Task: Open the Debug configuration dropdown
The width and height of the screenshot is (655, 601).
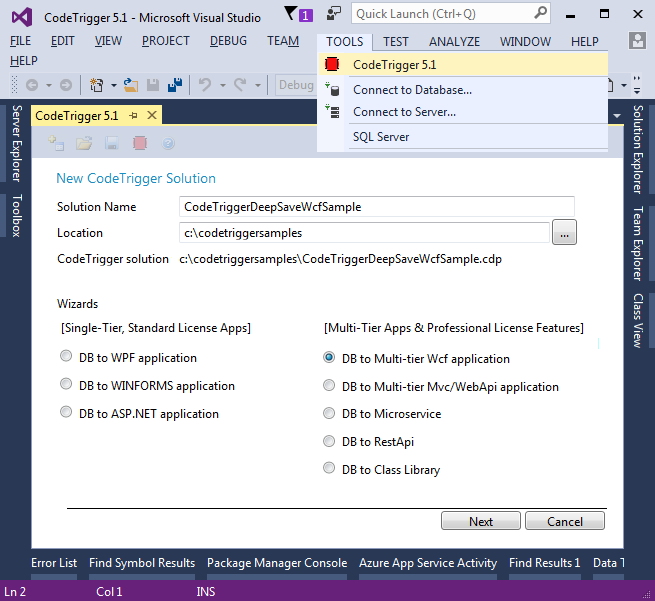Action: coord(296,86)
